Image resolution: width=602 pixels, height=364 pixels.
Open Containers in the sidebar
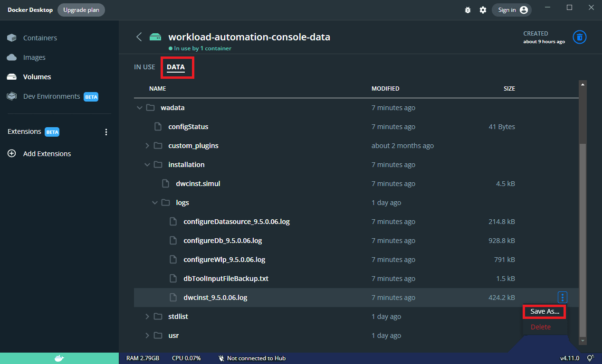point(40,38)
